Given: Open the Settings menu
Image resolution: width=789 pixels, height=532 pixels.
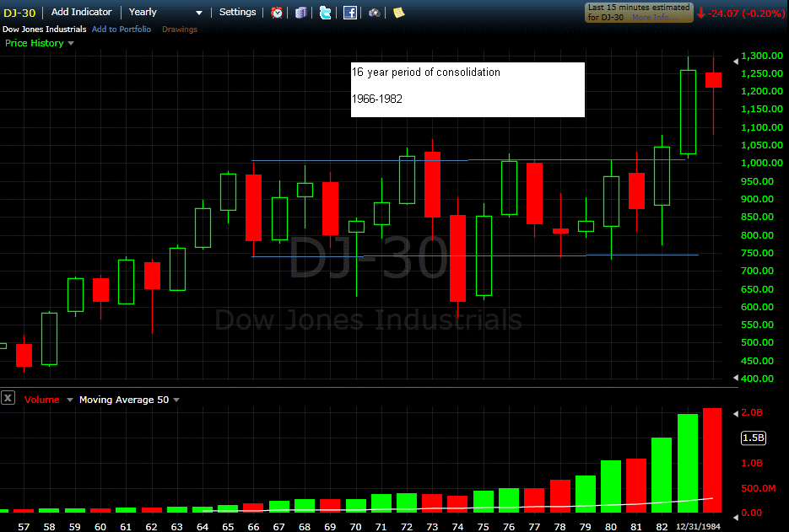Looking at the screenshot, I should 237,12.
